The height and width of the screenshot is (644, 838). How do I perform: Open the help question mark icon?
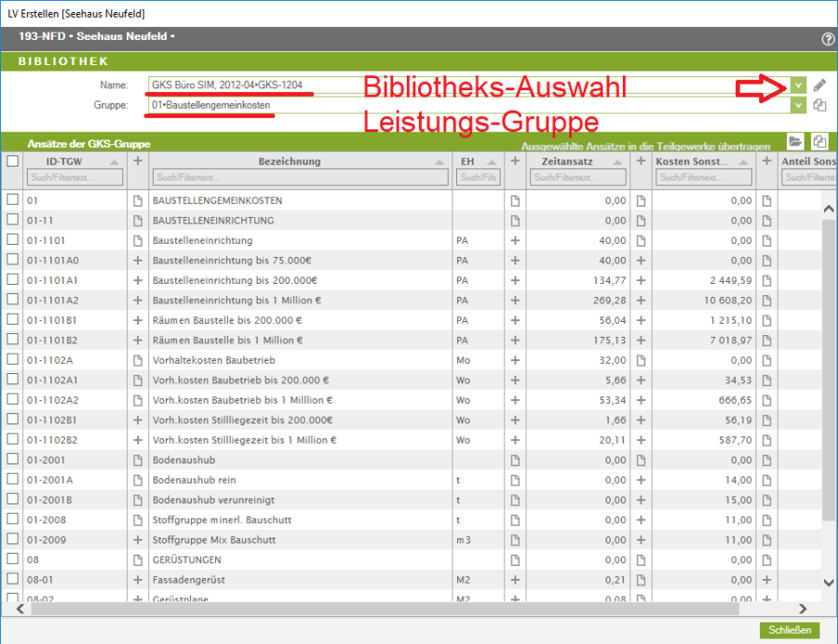(x=827, y=39)
